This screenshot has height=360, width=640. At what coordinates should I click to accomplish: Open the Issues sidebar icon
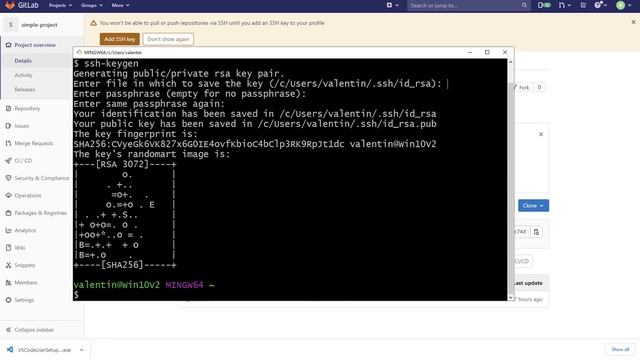[8, 126]
